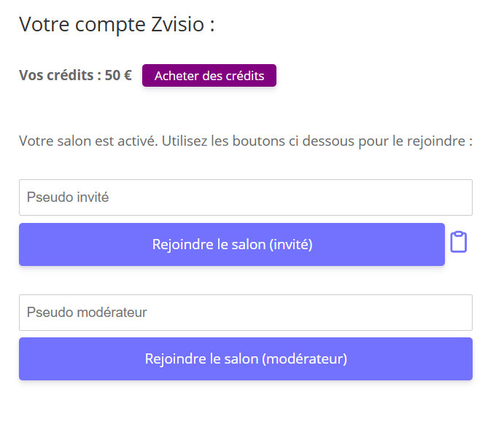Copy the guest invite link via clipboard icon

(458, 242)
